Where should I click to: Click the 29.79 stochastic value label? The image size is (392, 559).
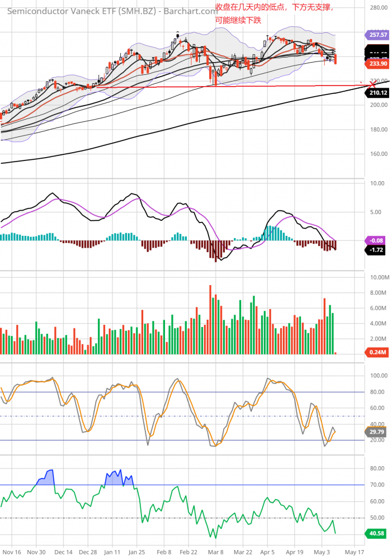[378, 432]
